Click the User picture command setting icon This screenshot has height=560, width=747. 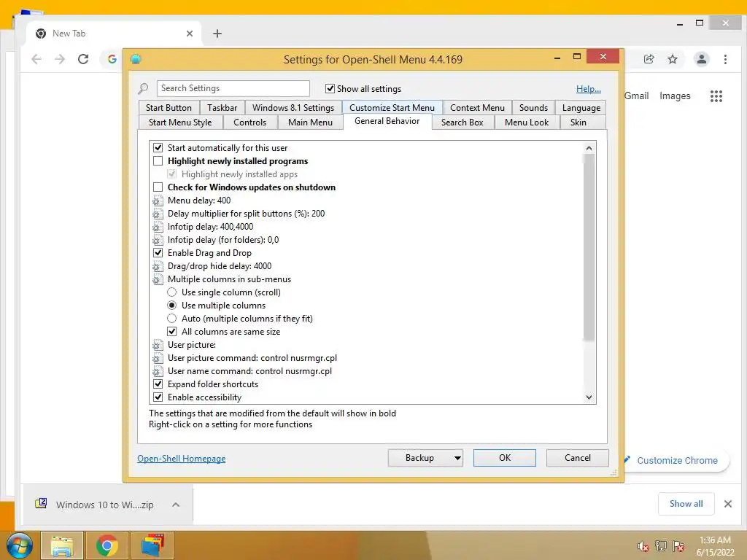click(x=158, y=358)
